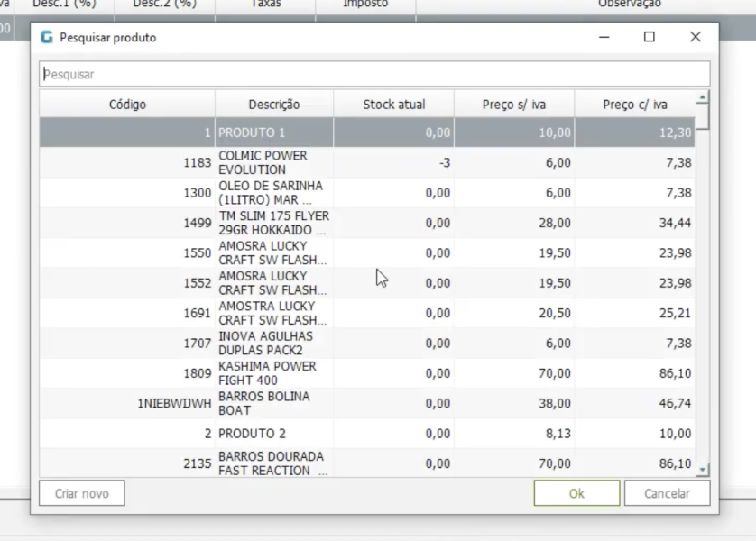The height and width of the screenshot is (541, 756).
Task: Pick the PRODUTO 2 row
Action: tap(274, 434)
